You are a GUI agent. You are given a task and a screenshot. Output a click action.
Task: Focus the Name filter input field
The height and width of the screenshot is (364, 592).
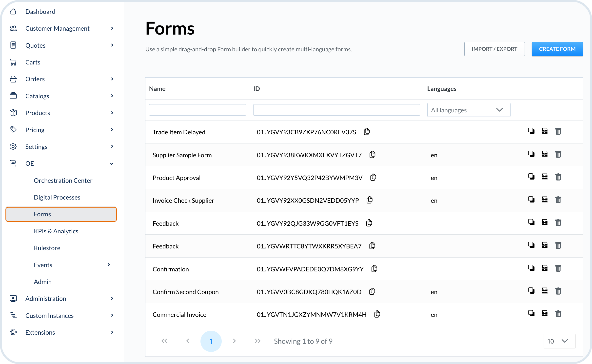pos(197,110)
